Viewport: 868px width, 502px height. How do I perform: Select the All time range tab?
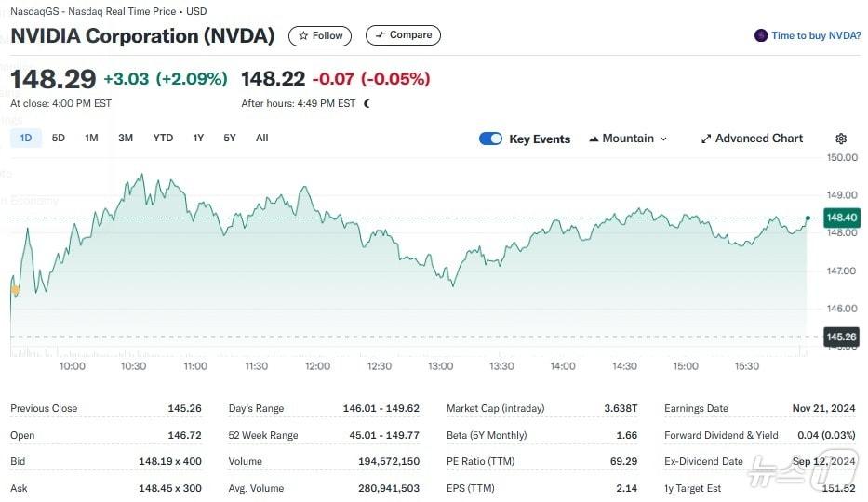262,138
